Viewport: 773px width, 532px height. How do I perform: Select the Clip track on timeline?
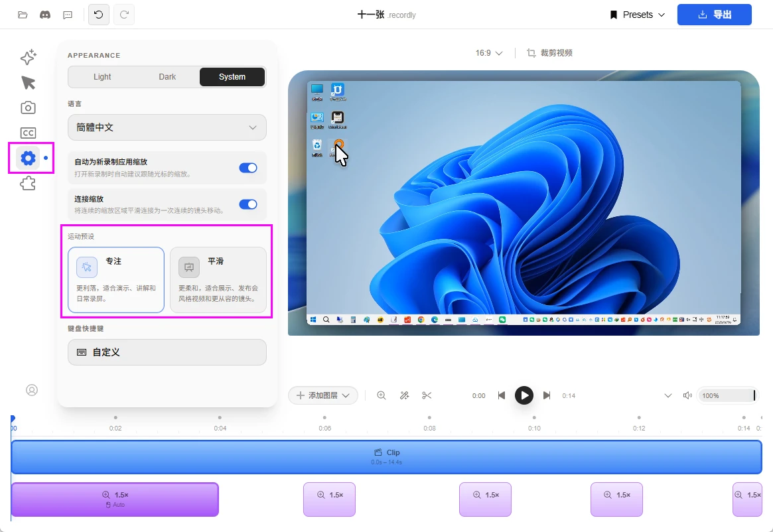pos(386,457)
